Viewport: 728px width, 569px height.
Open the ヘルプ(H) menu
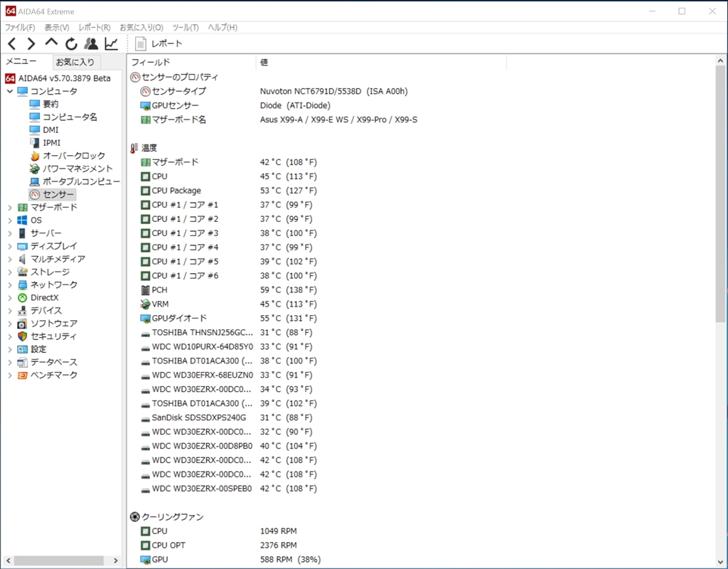(223, 28)
